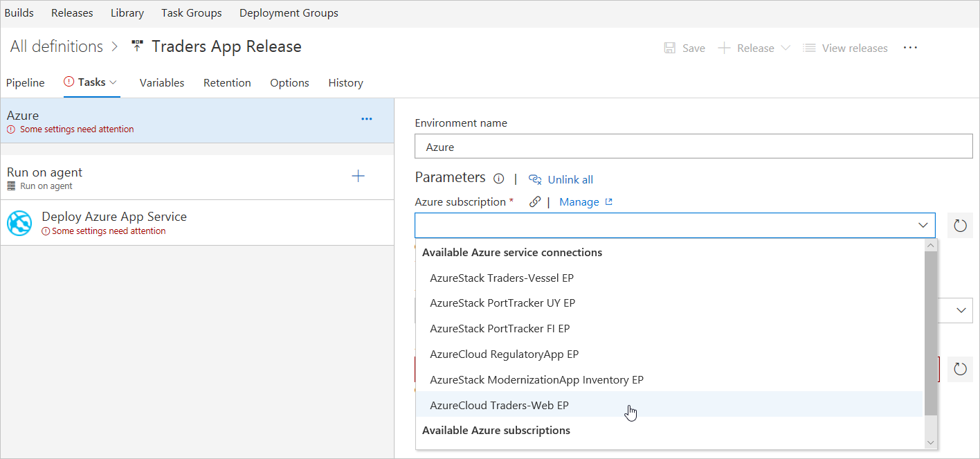The width and height of the screenshot is (980, 459).
Task: Switch to the Pipeline tab
Action: (x=25, y=82)
